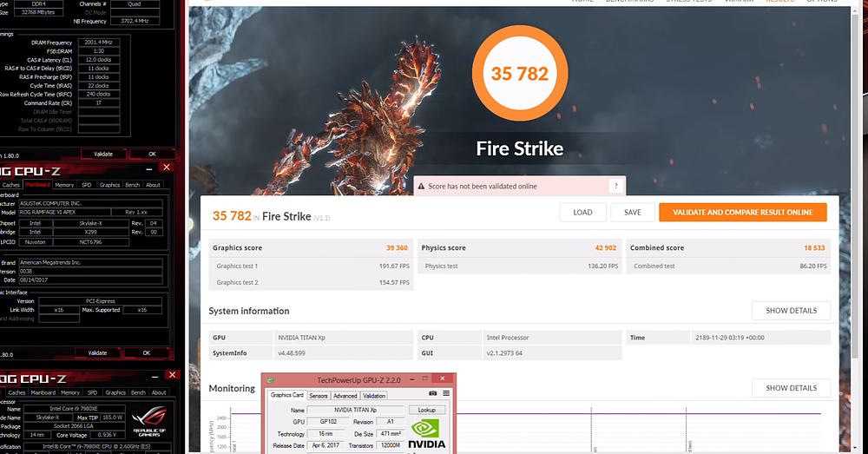This screenshot has height=454, width=868.
Task: Click Validate in CPU-Z Mainboard window
Action: pos(97,353)
